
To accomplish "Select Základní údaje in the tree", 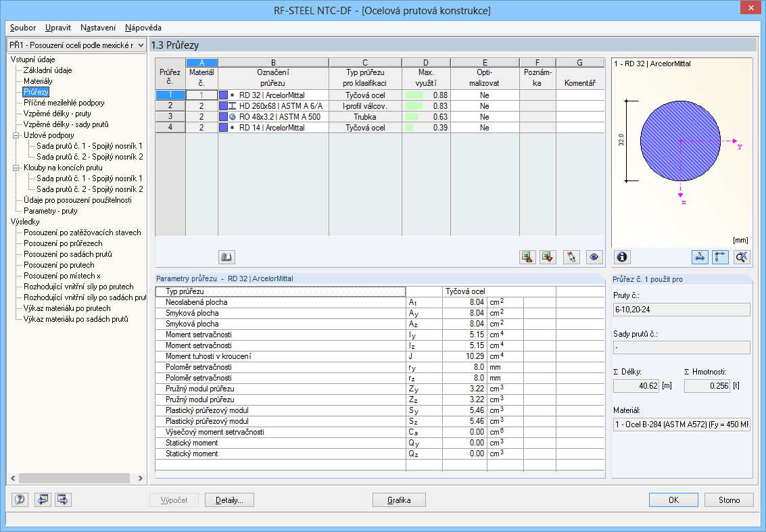I will click(x=48, y=70).
